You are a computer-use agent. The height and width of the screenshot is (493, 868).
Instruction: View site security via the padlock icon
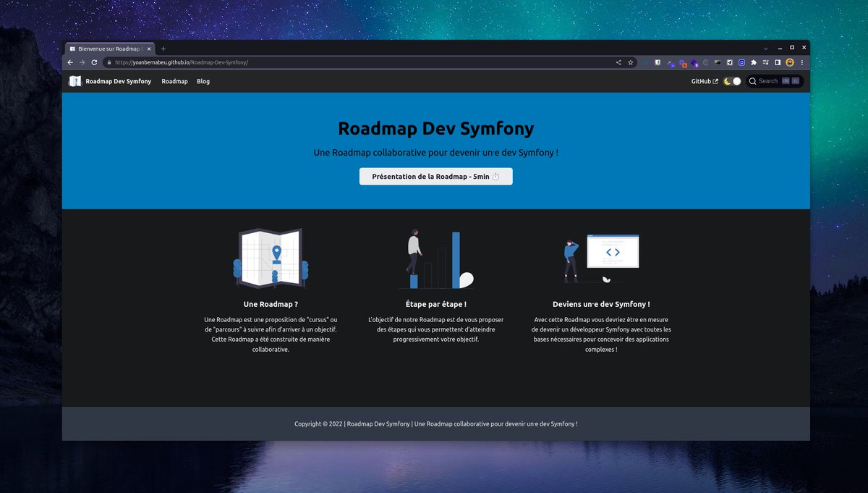click(110, 62)
